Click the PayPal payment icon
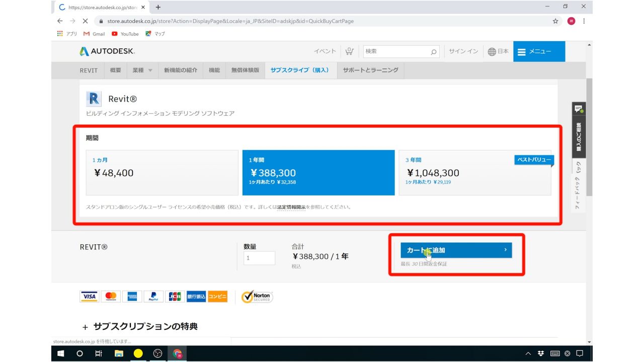Screen dimensions: 644x362 coord(153,296)
